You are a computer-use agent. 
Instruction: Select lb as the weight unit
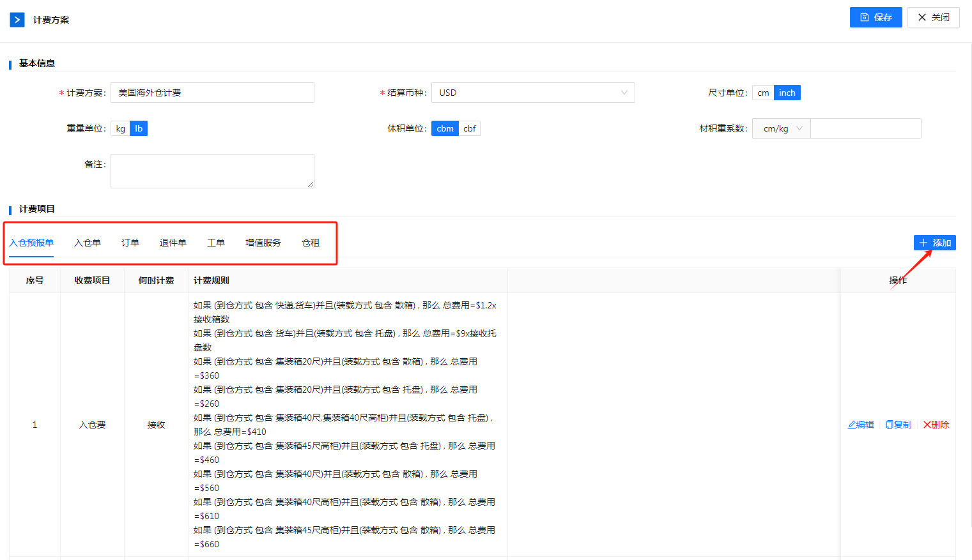[x=139, y=128]
